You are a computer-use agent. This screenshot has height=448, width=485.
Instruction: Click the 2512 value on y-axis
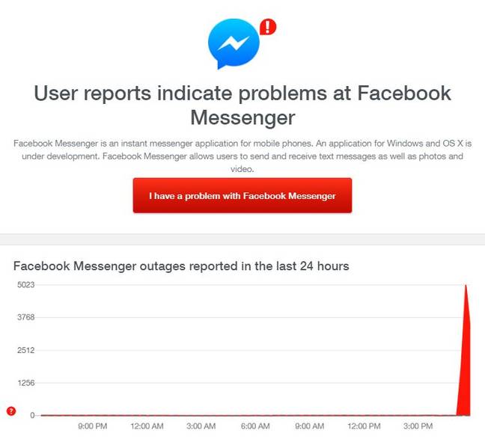coord(26,350)
